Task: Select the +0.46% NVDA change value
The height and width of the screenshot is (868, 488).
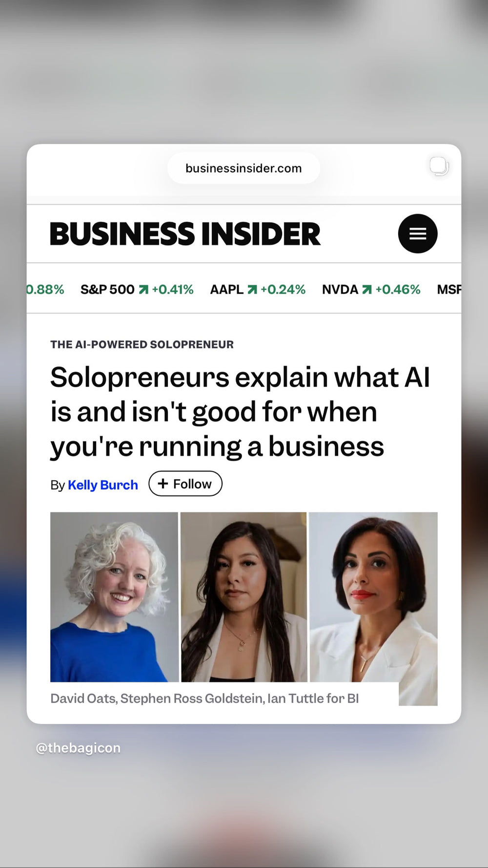Action: (x=398, y=290)
